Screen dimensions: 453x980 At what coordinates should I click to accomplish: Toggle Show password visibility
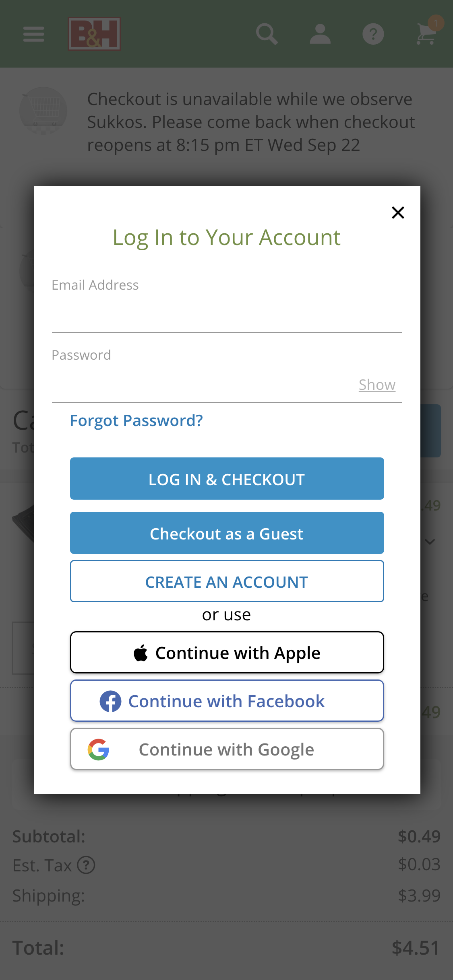[x=377, y=385]
